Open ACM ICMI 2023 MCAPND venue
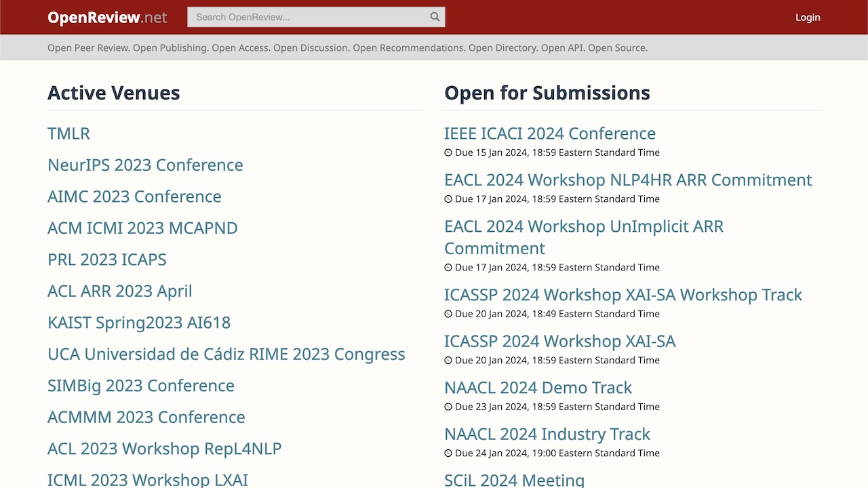 pyautogui.click(x=142, y=228)
